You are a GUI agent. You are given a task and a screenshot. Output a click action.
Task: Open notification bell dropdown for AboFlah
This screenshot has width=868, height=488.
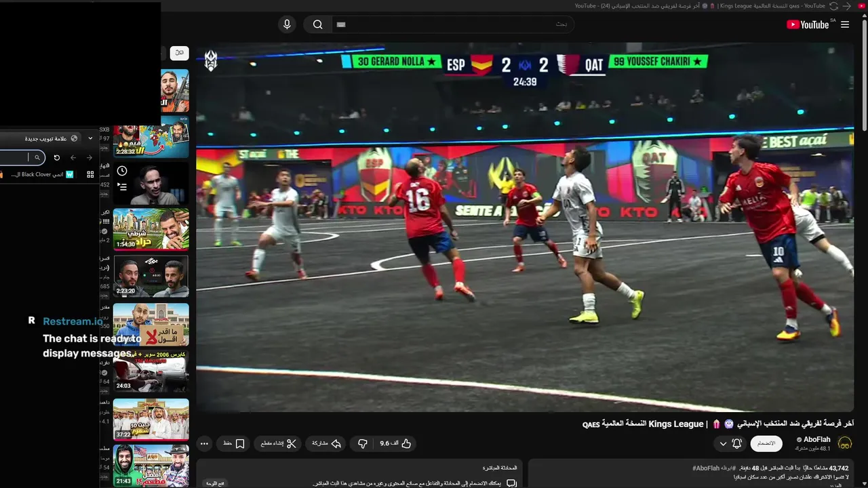pyautogui.click(x=730, y=443)
